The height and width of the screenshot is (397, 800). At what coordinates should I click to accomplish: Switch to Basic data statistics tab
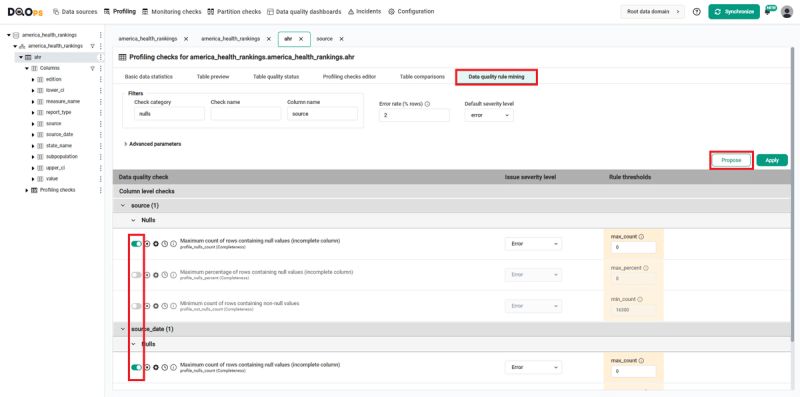[148, 77]
